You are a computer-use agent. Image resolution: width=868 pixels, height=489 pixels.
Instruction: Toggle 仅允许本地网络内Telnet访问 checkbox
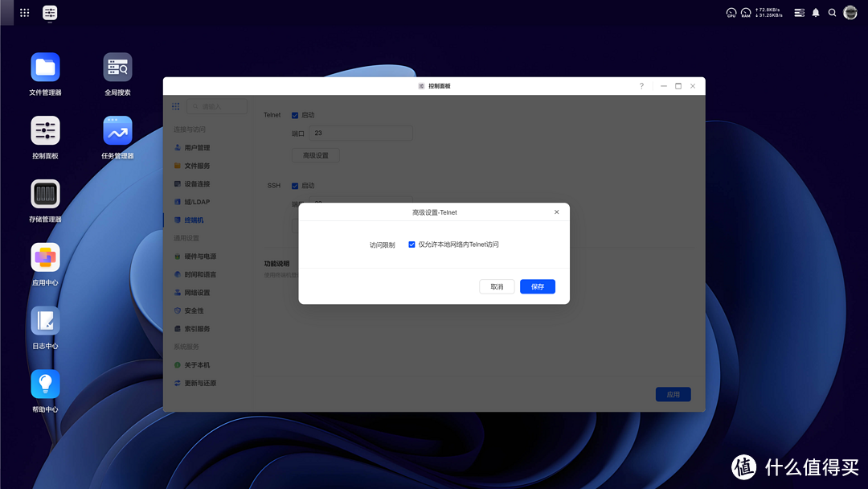coord(411,244)
